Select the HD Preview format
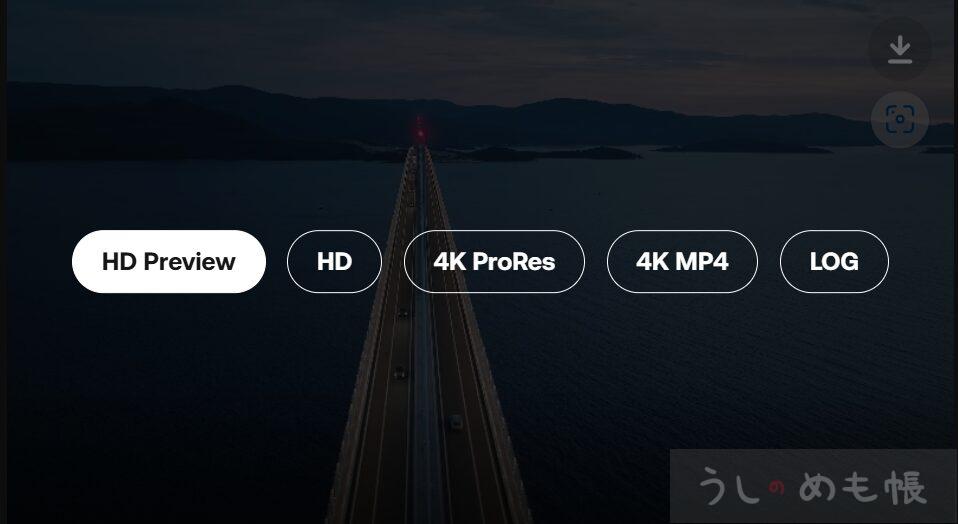958x524 pixels. click(168, 262)
